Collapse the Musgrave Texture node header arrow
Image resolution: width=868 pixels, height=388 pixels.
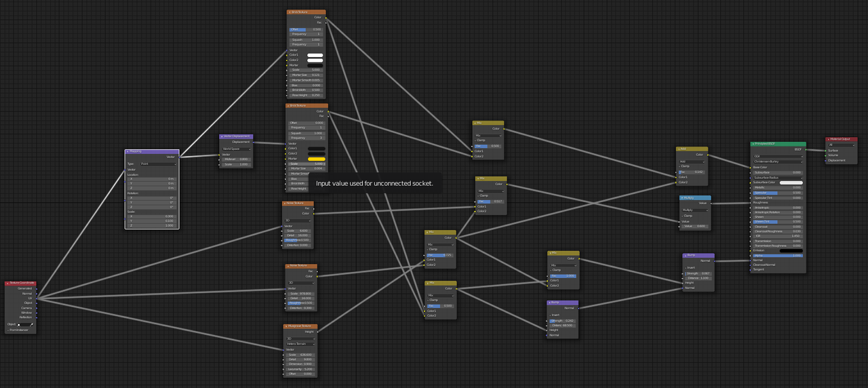tap(286, 326)
